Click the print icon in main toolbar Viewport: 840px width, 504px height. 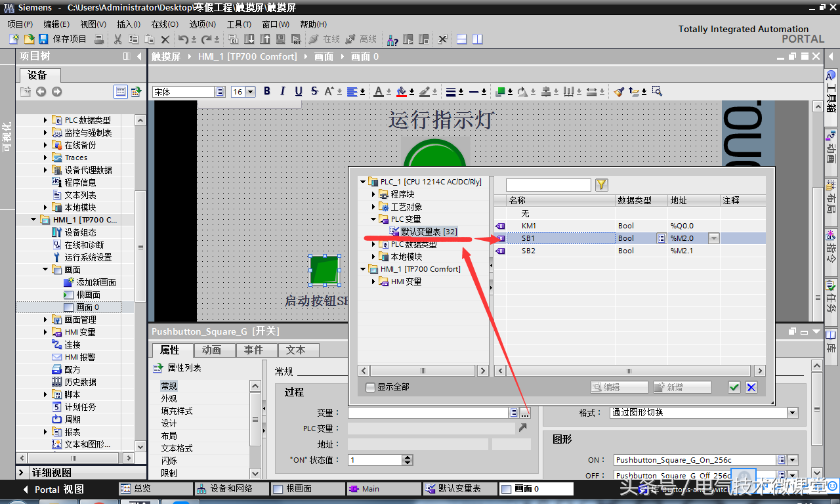click(98, 39)
